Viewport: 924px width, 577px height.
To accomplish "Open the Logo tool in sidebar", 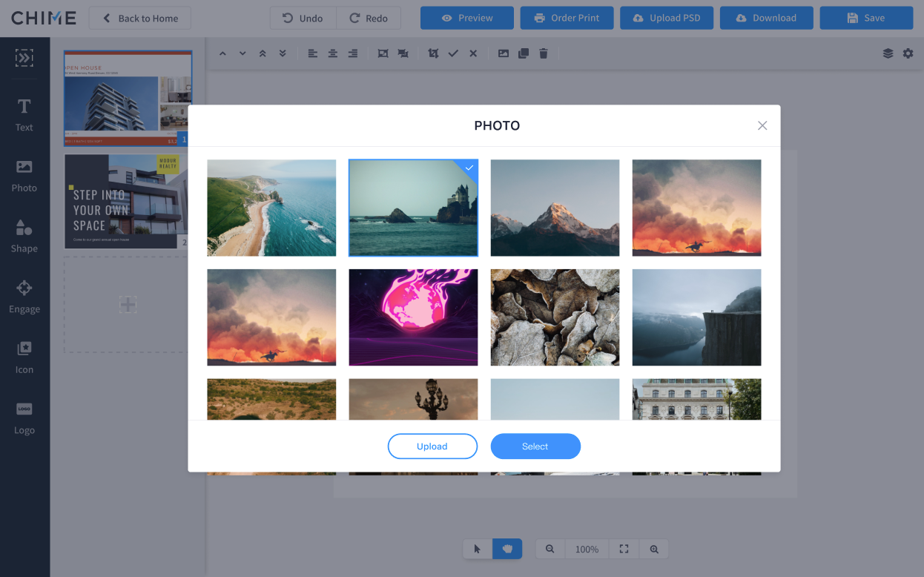I will pyautogui.click(x=24, y=418).
